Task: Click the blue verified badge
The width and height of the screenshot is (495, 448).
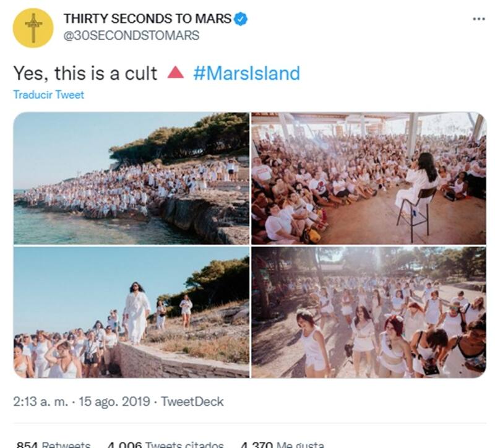Action: point(241,19)
